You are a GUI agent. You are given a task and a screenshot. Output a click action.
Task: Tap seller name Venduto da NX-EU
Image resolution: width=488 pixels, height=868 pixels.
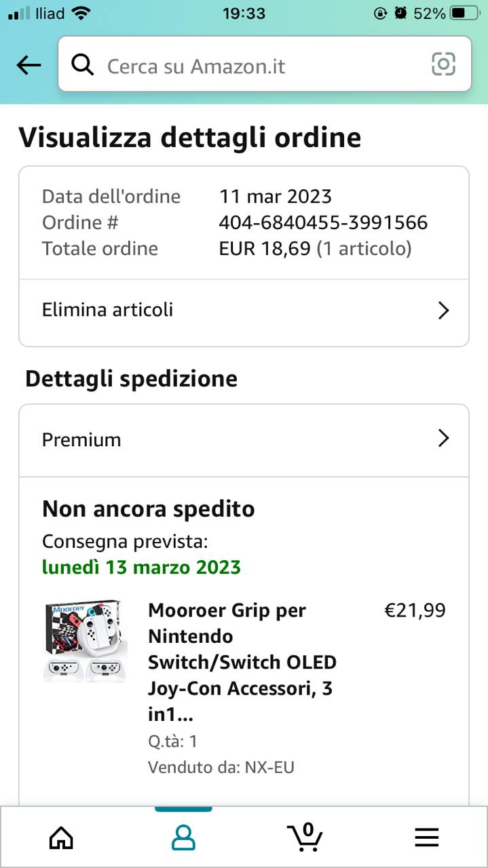click(x=221, y=767)
